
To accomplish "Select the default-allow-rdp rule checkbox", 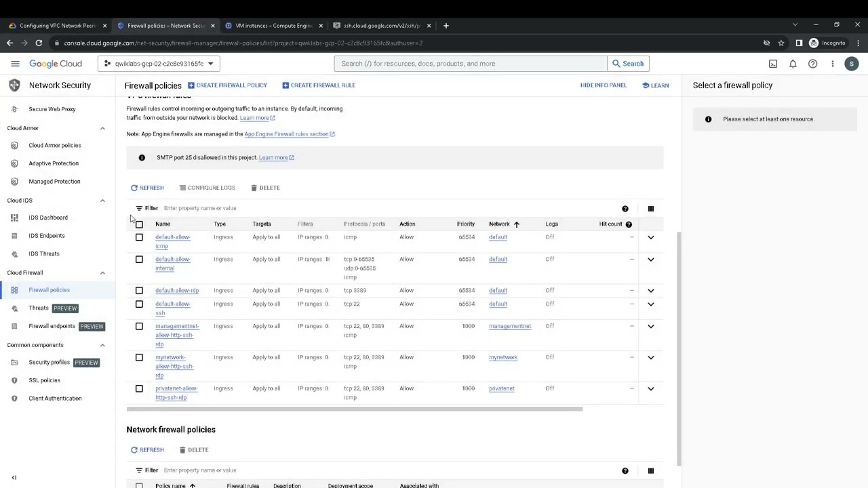I will tap(139, 291).
